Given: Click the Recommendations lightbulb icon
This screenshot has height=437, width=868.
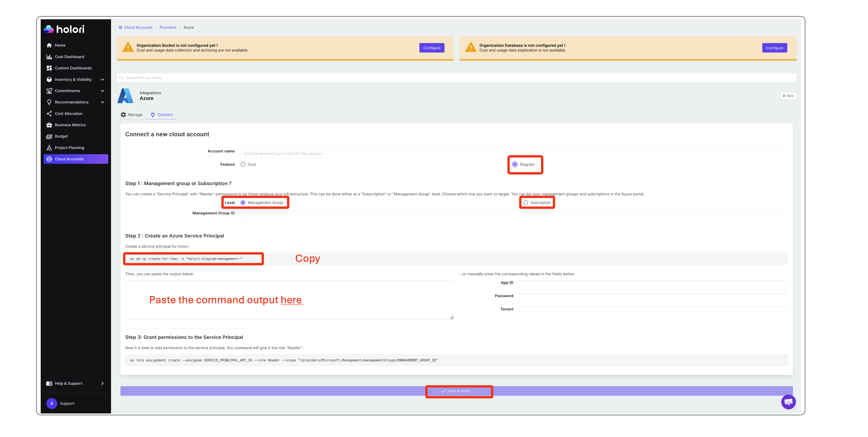Looking at the screenshot, I should pyautogui.click(x=49, y=102).
